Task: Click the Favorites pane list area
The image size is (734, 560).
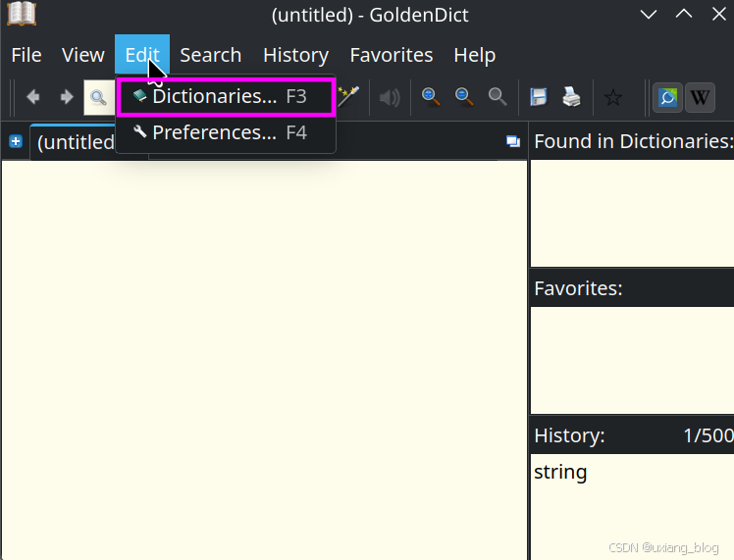Action: 632,360
